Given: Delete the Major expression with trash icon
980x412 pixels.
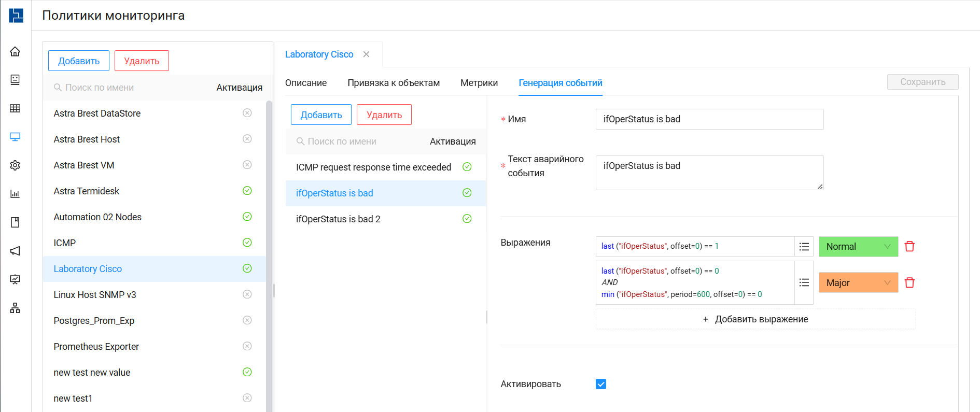Looking at the screenshot, I should point(909,283).
